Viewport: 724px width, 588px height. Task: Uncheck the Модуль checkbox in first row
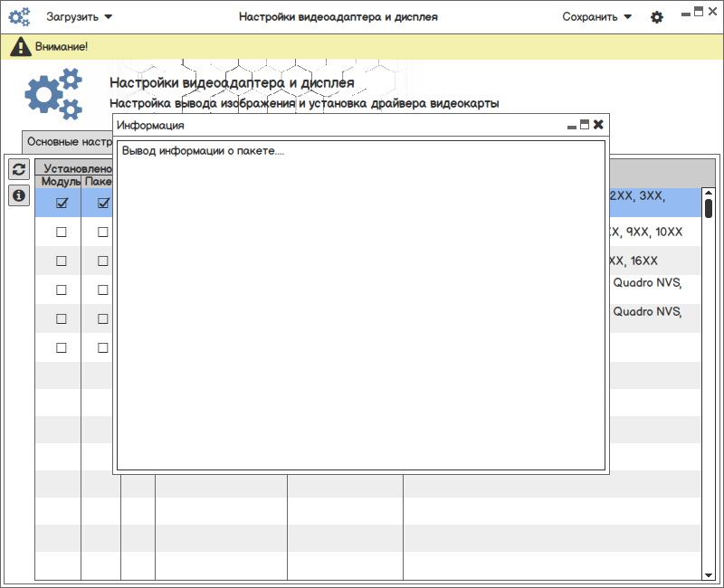pyautogui.click(x=62, y=203)
